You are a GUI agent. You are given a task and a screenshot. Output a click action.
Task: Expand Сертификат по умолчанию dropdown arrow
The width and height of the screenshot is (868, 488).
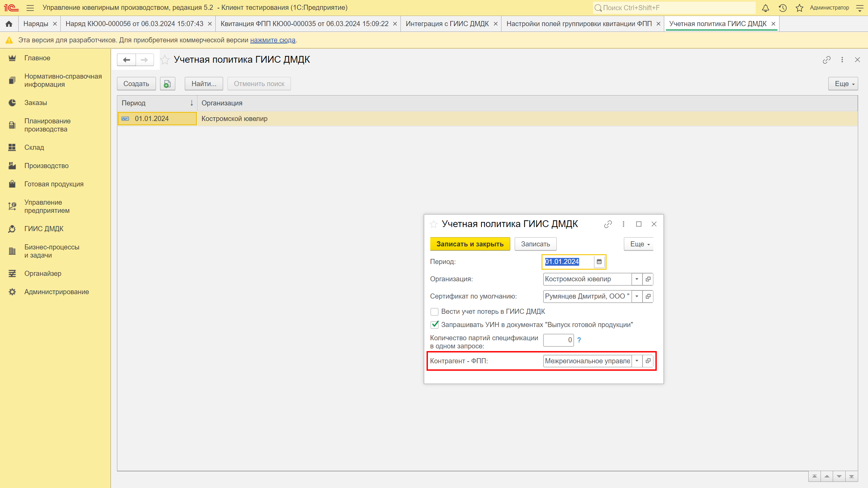(637, 296)
